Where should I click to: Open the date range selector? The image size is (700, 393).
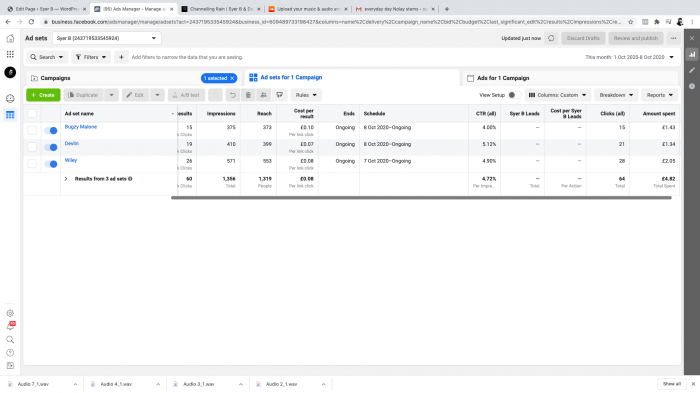pyautogui.click(x=629, y=57)
